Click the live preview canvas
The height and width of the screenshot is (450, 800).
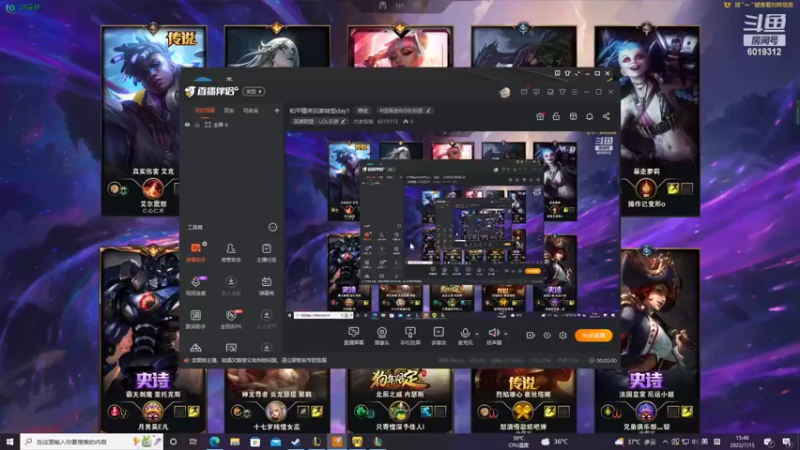(x=451, y=225)
